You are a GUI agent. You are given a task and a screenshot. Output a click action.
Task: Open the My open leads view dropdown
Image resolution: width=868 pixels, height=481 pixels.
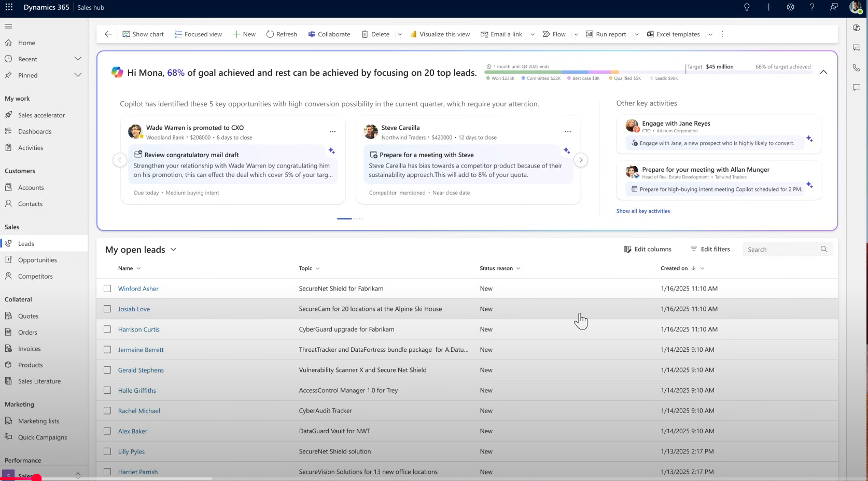coord(173,250)
